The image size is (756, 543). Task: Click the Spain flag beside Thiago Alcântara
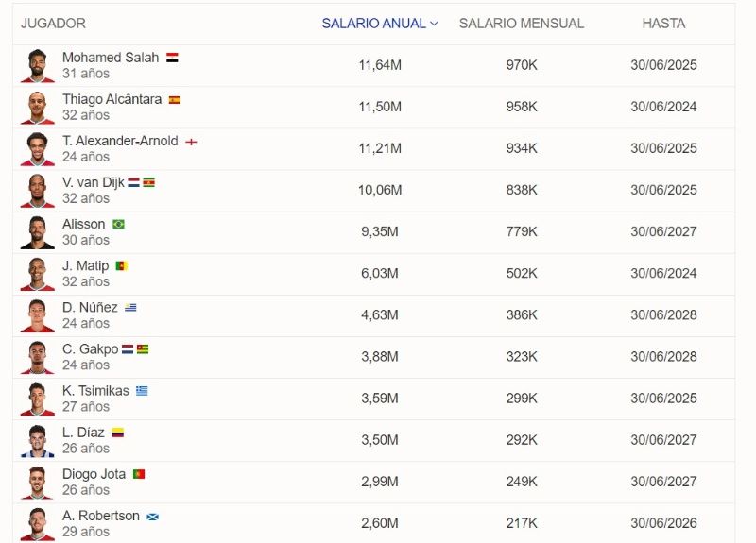pos(175,99)
